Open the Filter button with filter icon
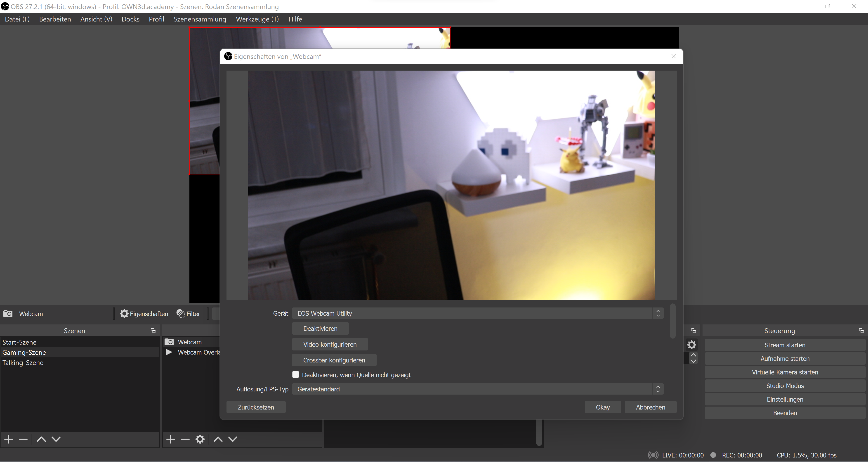The height and width of the screenshot is (462, 868). click(x=188, y=314)
